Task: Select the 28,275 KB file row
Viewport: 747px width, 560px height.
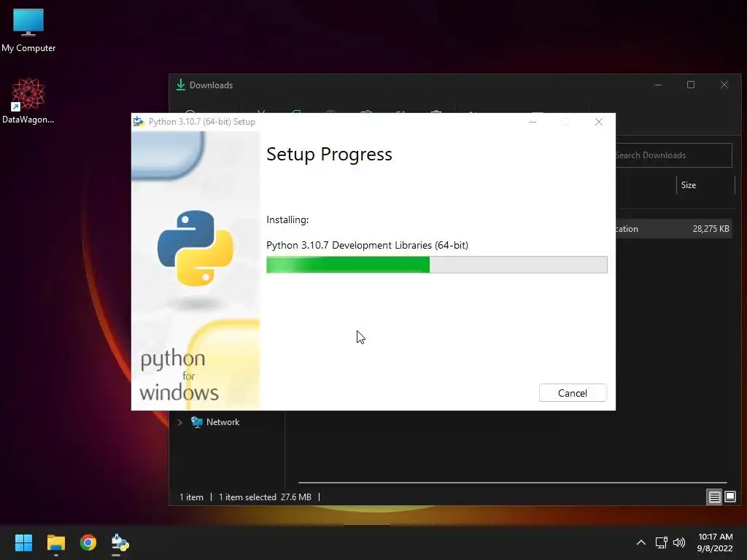Action: (673, 228)
